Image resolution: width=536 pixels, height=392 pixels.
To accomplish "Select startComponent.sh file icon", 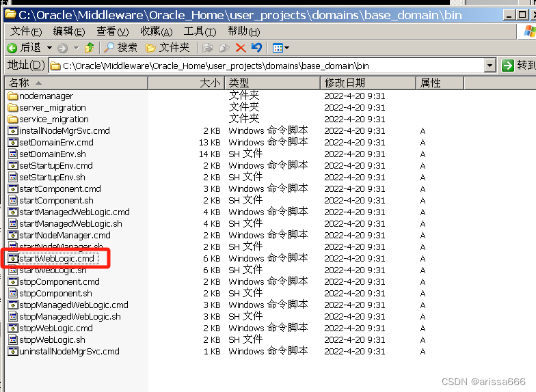I will [x=12, y=201].
